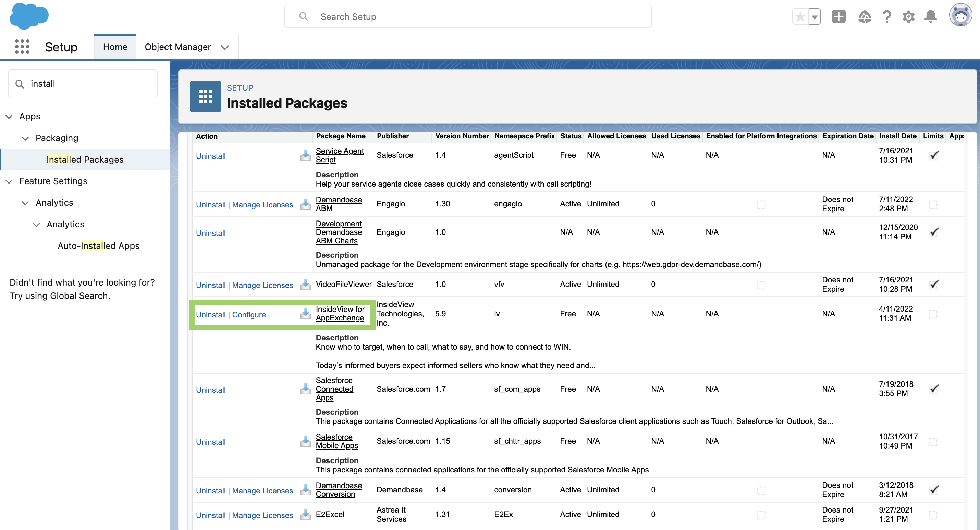Collapse the first-level Analytics node

click(25, 203)
